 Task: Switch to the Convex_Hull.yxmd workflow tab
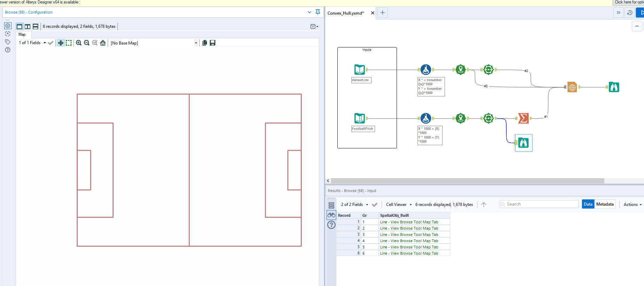[345, 13]
